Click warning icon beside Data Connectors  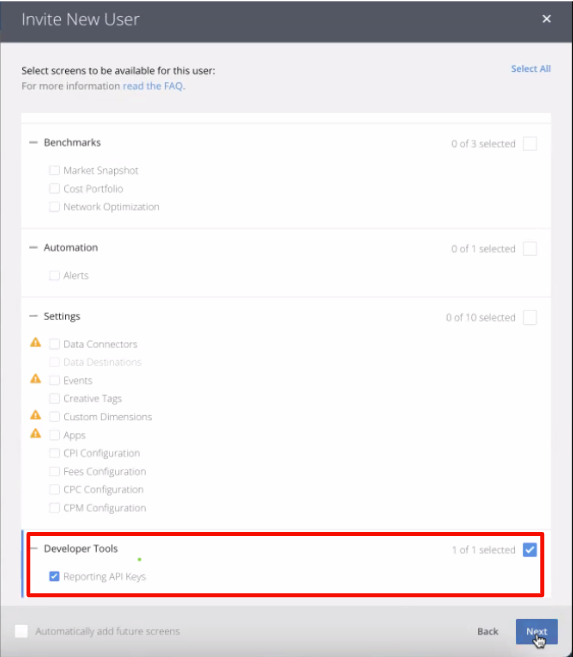pyautogui.click(x=36, y=343)
